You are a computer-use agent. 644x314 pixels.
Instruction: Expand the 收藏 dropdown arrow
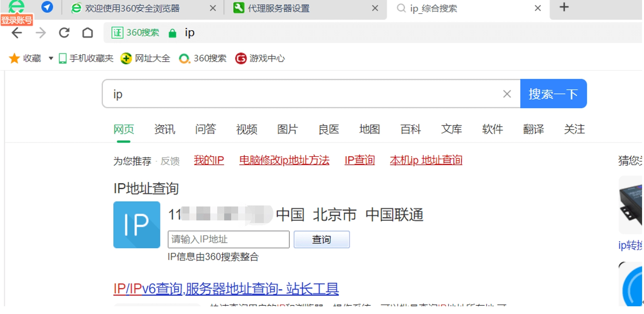click(x=51, y=58)
